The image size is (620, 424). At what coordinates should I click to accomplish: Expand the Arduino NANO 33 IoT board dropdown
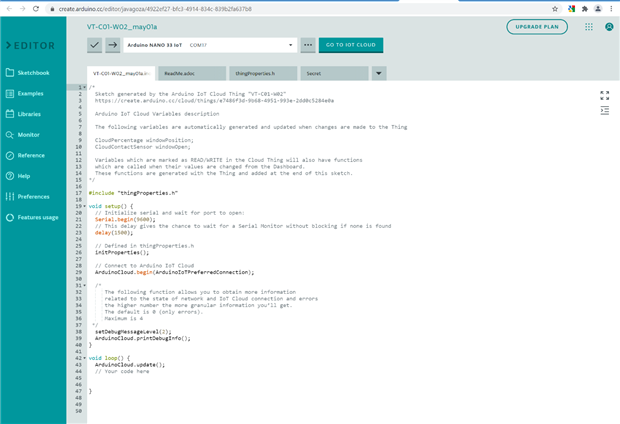[210, 45]
